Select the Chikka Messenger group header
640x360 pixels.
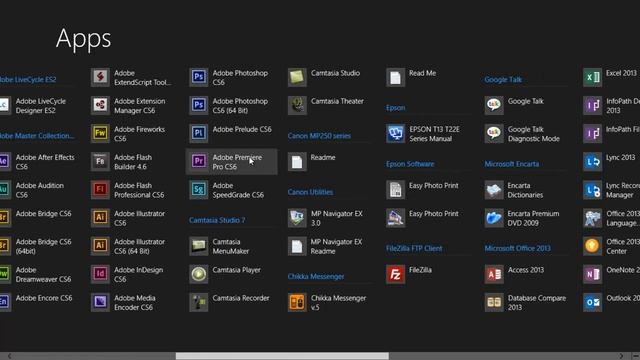[316, 276]
